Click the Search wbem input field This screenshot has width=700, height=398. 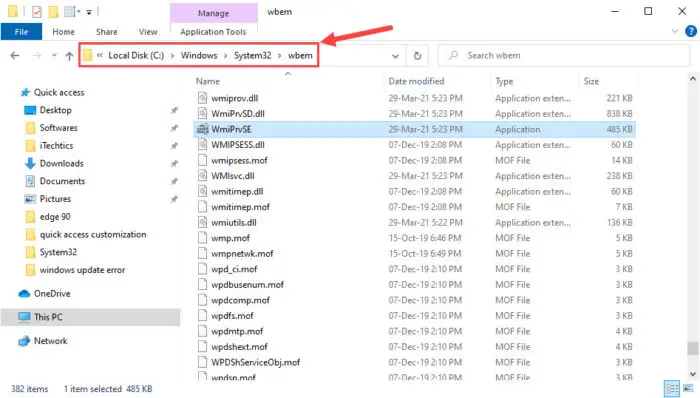(563, 56)
